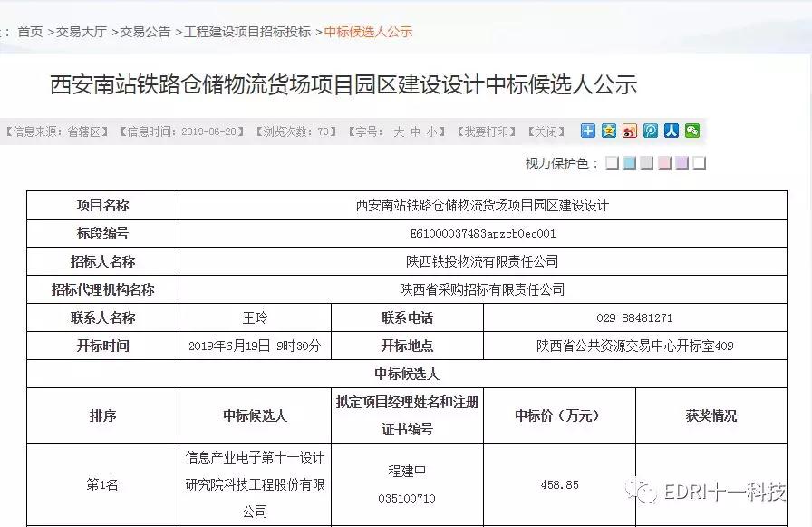
Task: Set font size to large (大)
Action: pos(398,132)
